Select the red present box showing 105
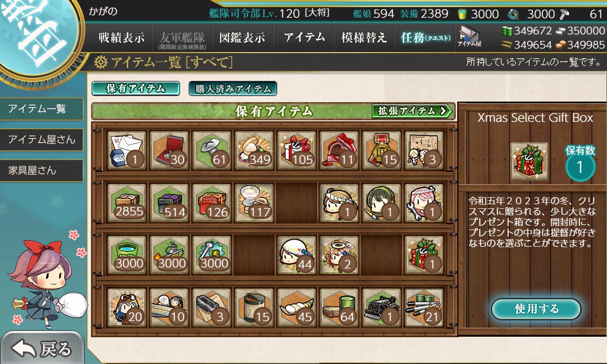This screenshot has width=607, height=364. click(x=297, y=150)
